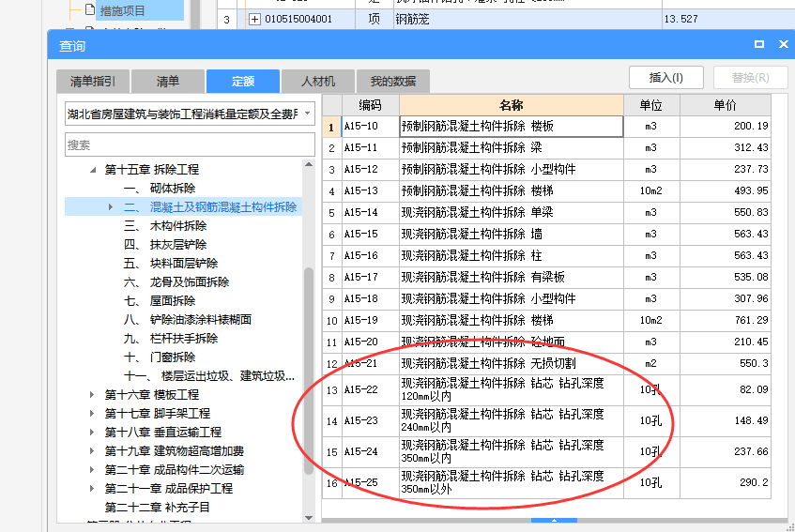Expand 第十八章 垂直运输工程 node
Screen dimensions: 795x532
click(92, 433)
